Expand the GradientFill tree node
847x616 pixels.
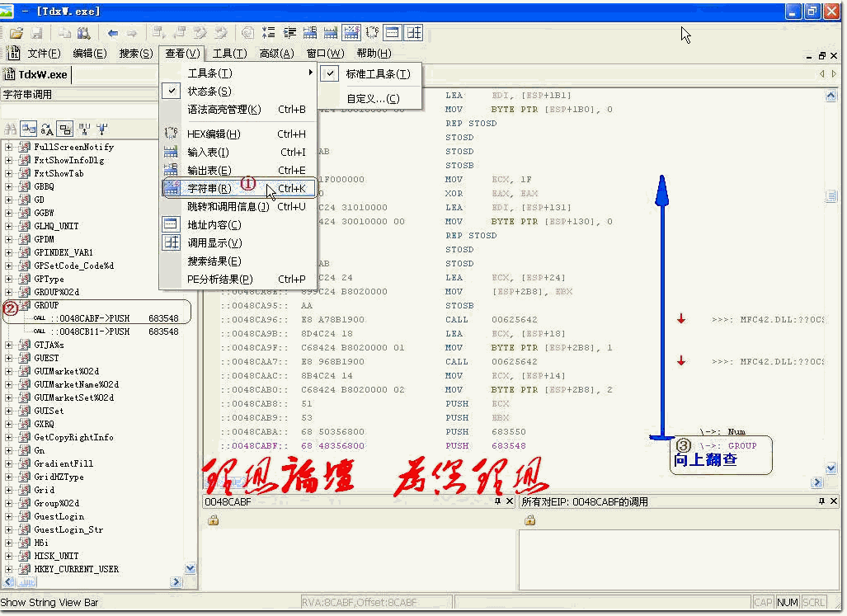tap(8, 463)
